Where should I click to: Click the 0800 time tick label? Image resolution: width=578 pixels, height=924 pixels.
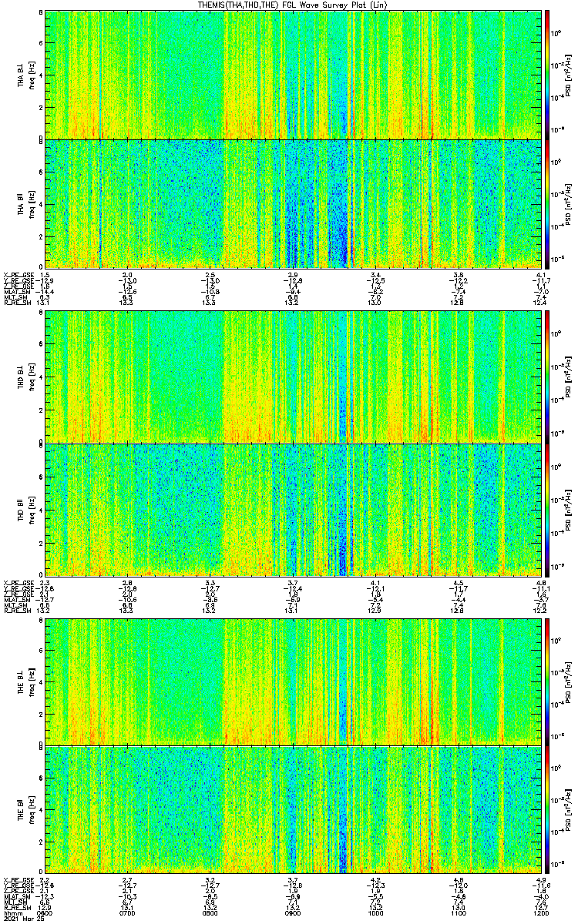[210, 913]
